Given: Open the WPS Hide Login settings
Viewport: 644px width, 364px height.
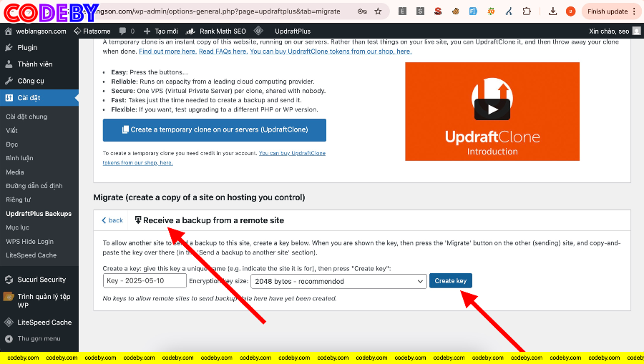Looking at the screenshot, I should pos(29,241).
